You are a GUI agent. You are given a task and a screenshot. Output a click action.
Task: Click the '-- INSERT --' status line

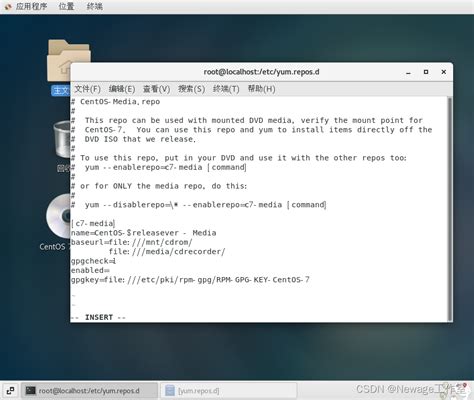point(98,317)
